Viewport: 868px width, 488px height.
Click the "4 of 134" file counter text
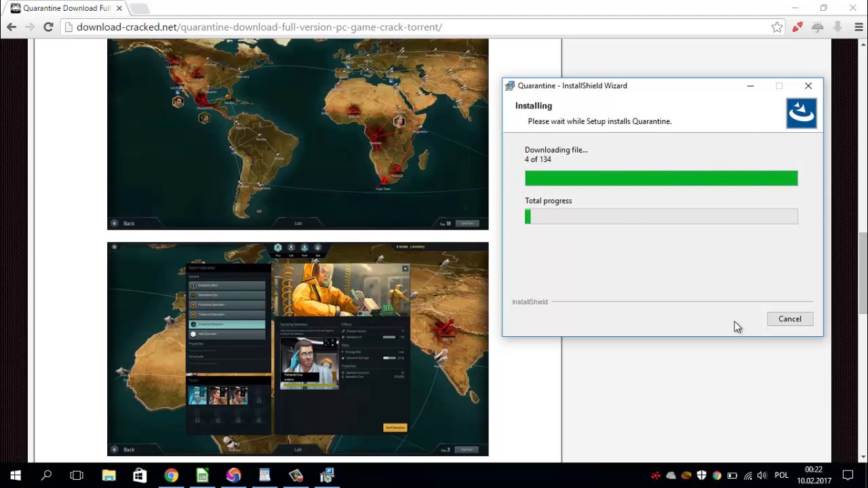[x=538, y=159]
